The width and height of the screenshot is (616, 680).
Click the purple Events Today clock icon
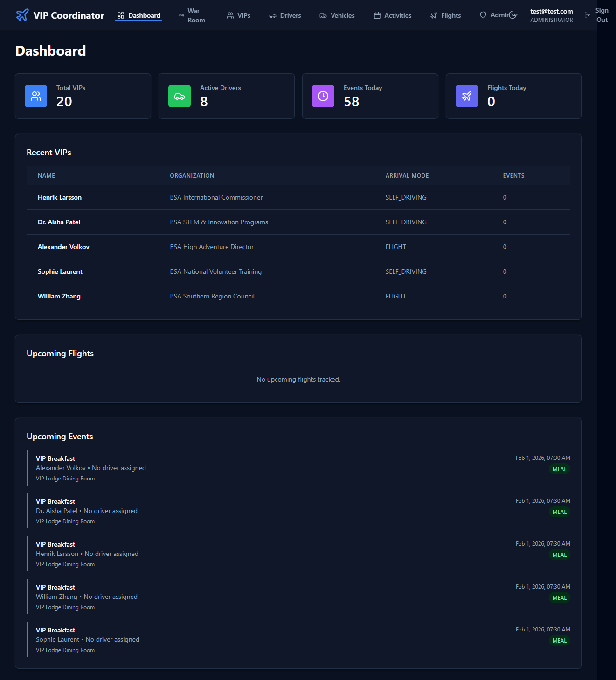point(323,96)
